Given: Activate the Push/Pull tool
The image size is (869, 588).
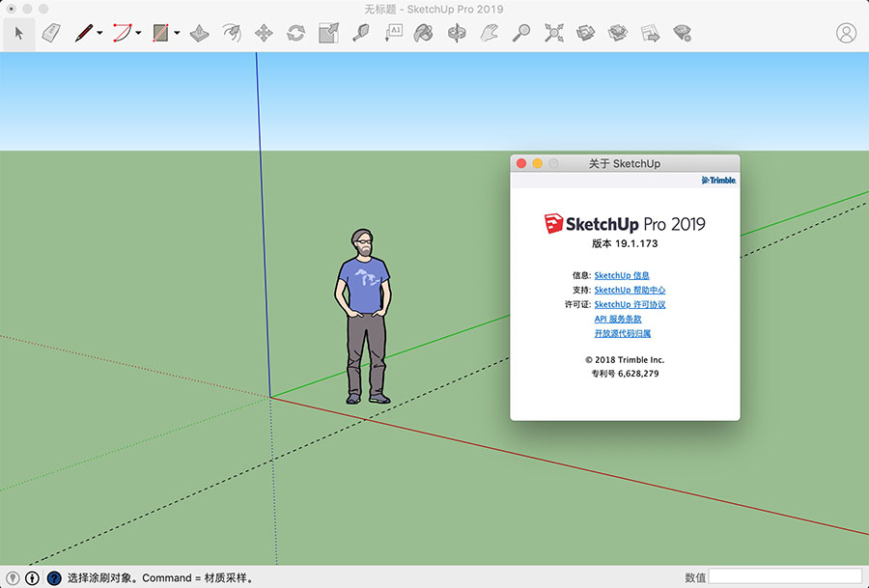Looking at the screenshot, I should click(x=200, y=33).
